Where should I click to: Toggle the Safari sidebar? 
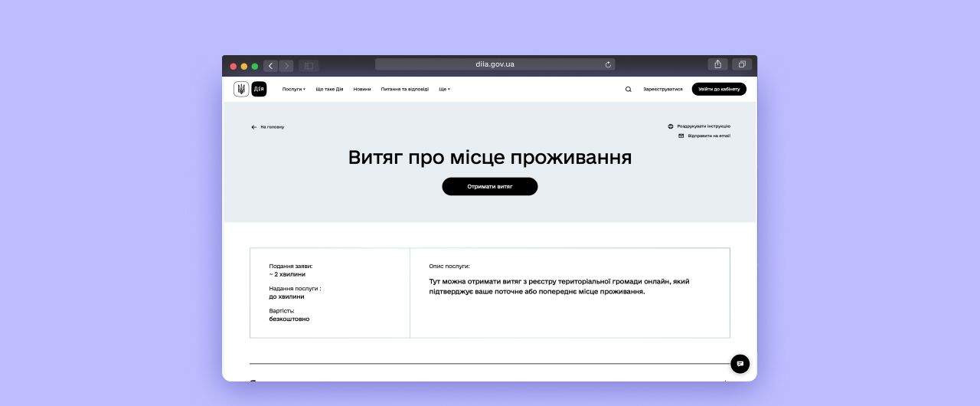click(309, 66)
